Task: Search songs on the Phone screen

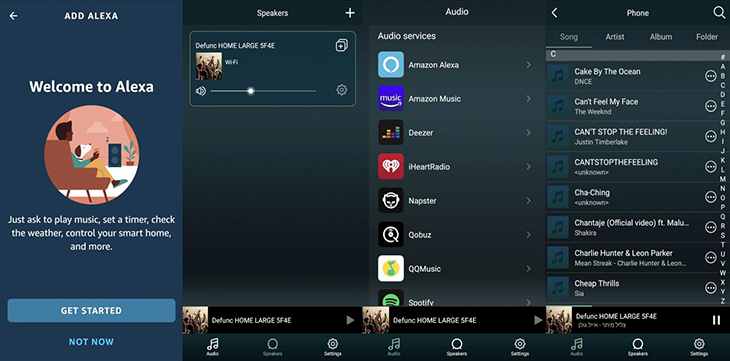Action: (719, 13)
